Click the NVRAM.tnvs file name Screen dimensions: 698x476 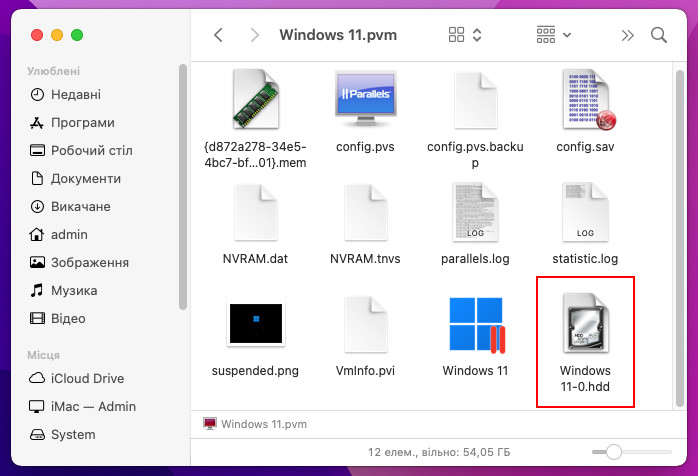click(365, 259)
